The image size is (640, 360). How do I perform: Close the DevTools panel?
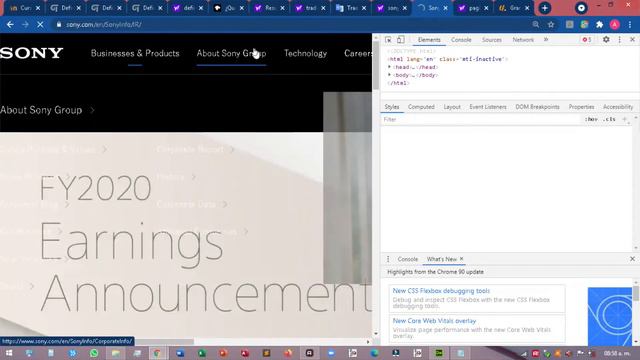pos(632,40)
